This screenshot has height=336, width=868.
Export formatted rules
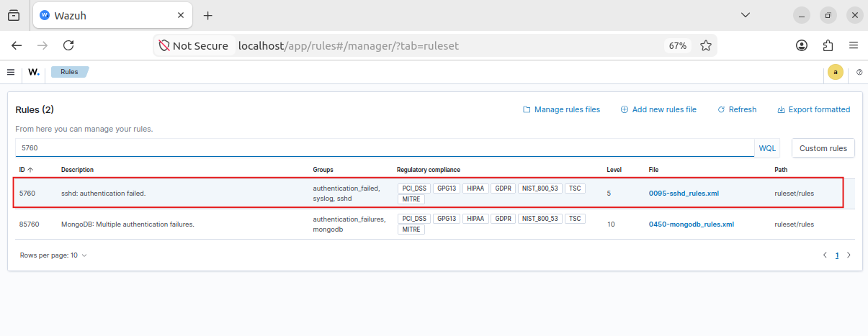[814, 109]
